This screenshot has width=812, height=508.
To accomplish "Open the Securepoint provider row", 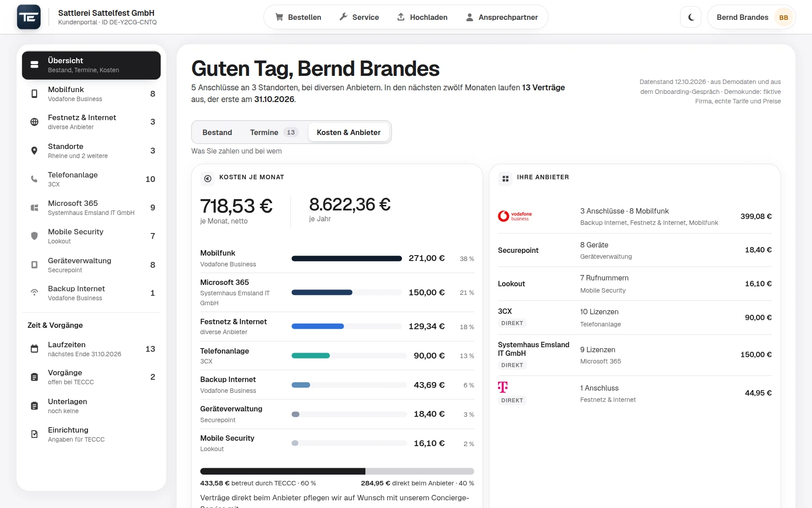I will 635,250.
